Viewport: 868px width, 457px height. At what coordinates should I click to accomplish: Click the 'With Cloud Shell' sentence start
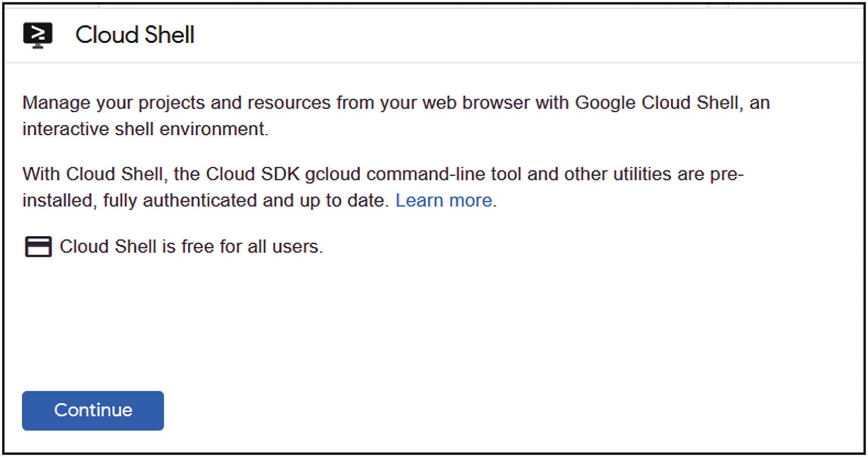(x=94, y=174)
